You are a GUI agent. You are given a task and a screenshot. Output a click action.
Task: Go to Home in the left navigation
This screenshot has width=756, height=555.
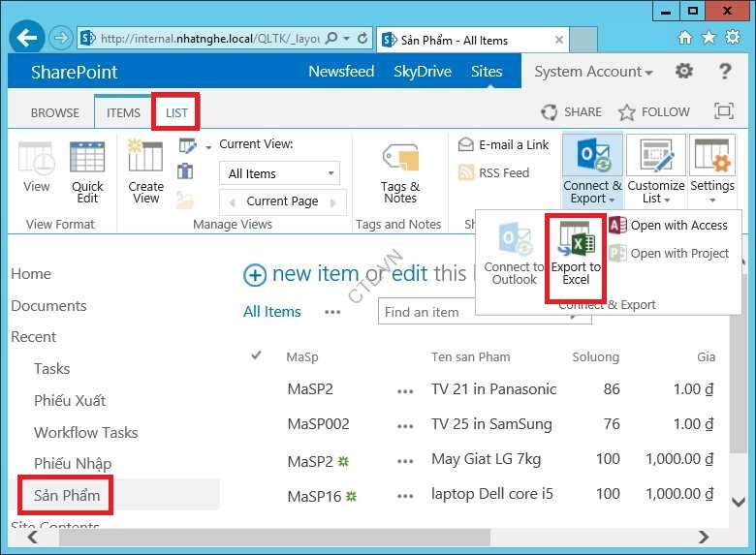[31, 274]
